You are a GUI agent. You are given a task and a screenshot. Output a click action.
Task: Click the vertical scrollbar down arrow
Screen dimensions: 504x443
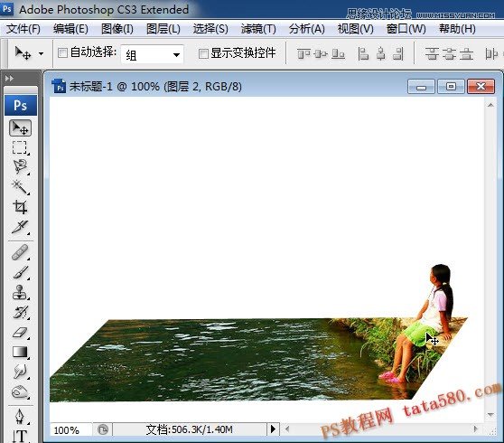[x=490, y=414]
